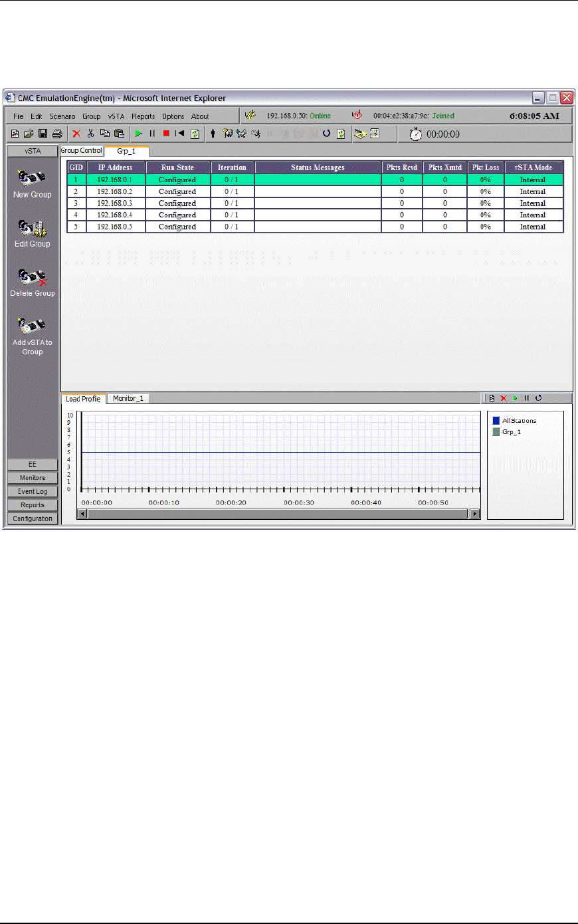578x924 pixels.
Task: Click the Pkt Loss column header
Action: click(x=486, y=168)
